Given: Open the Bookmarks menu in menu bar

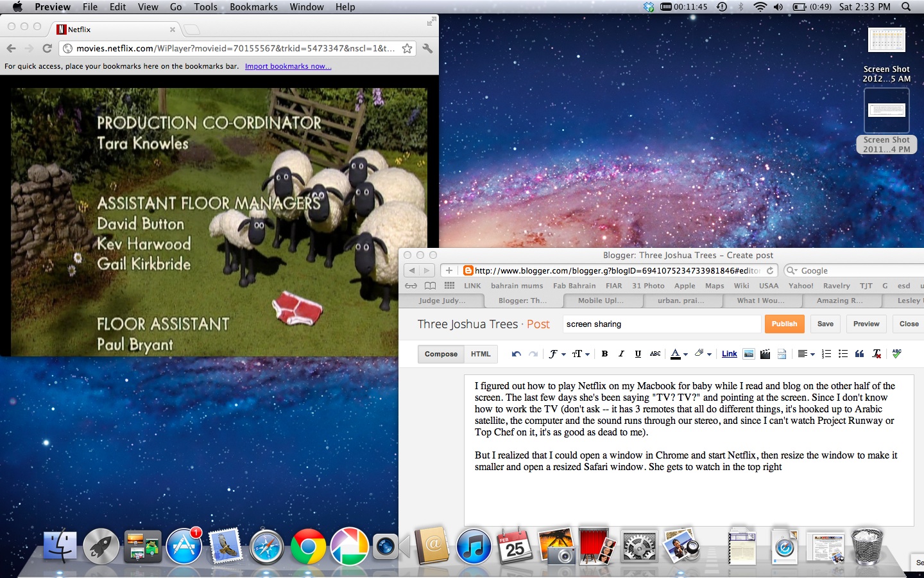Looking at the screenshot, I should coord(253,6).
